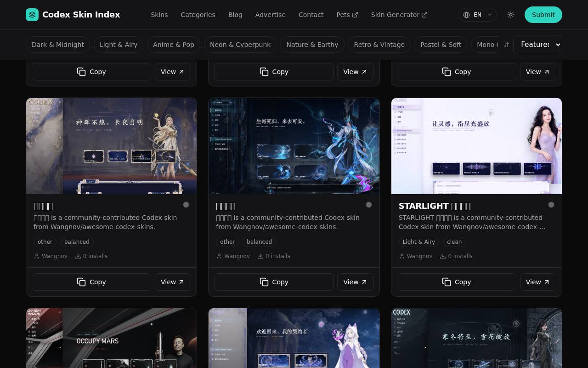Click the other tag on 神辉不熄 card
Screen dimensions: 588x368
click(x=45, y=242)
